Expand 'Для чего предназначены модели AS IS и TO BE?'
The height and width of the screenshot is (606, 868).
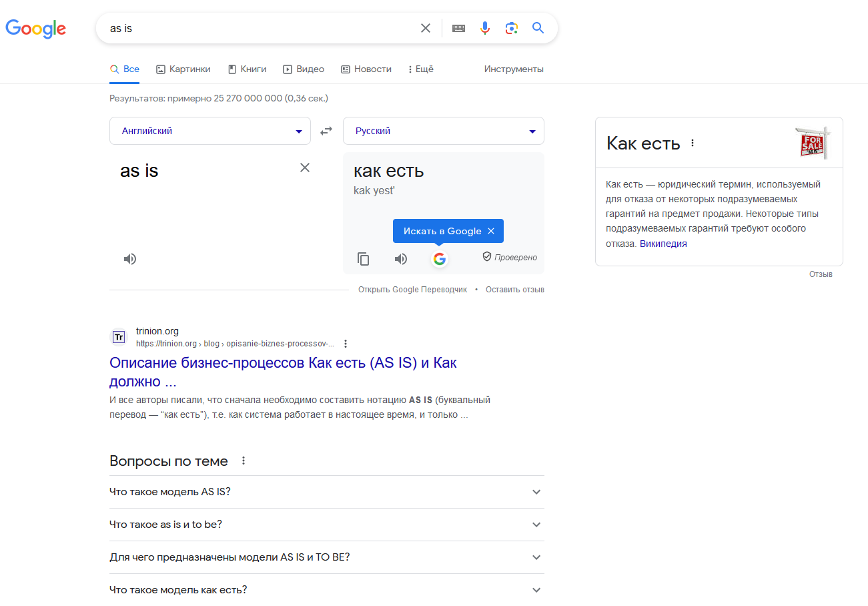point(327,557)
